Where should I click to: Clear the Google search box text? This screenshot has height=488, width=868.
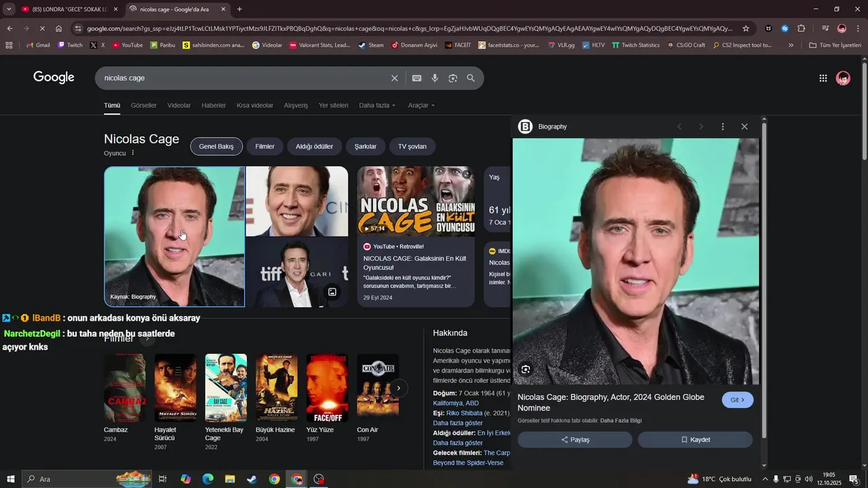[x=395, y=78]
